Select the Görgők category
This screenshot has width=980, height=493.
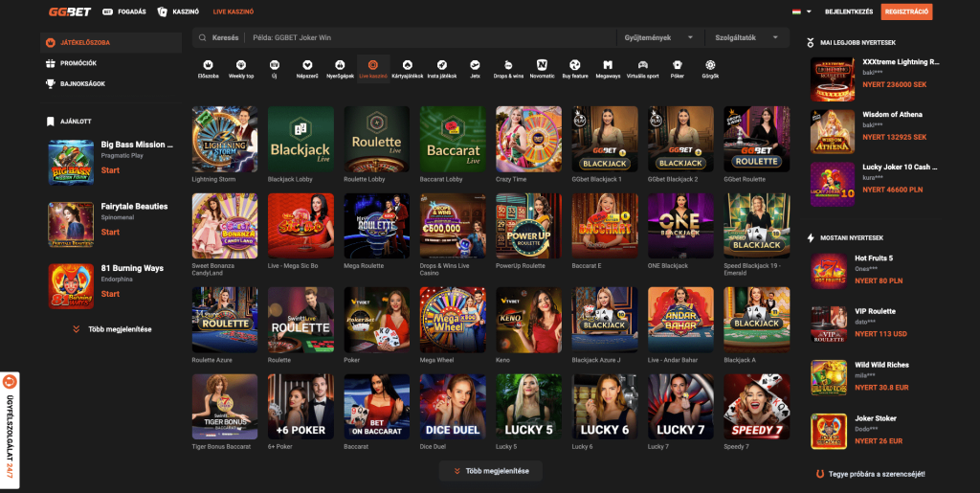[x=710, y=69]
